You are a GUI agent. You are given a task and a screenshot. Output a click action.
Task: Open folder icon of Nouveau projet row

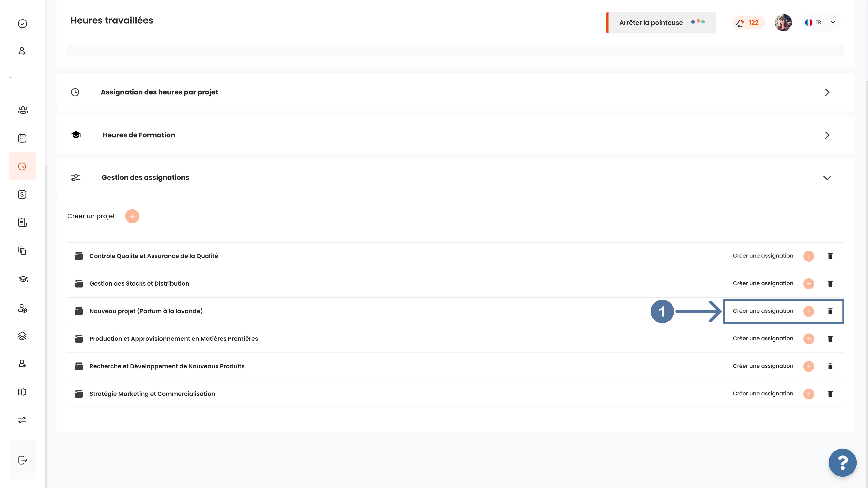(79, 311)
